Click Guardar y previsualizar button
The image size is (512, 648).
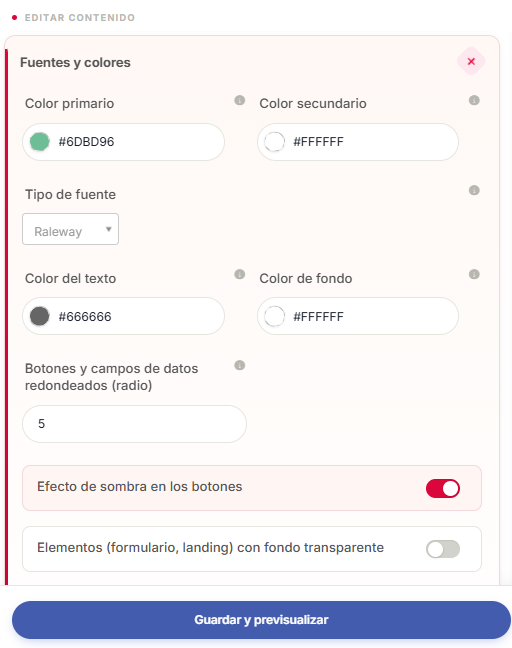click(261, 620)
